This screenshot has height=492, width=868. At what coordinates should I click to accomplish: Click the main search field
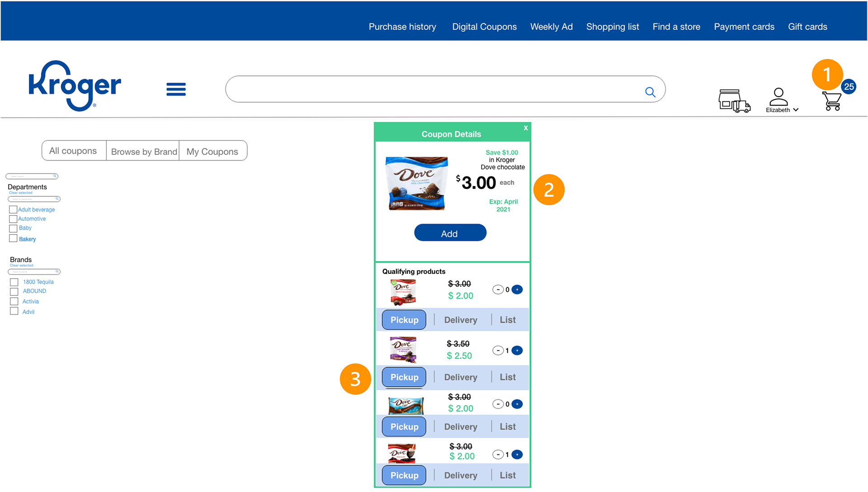(445, 89)
